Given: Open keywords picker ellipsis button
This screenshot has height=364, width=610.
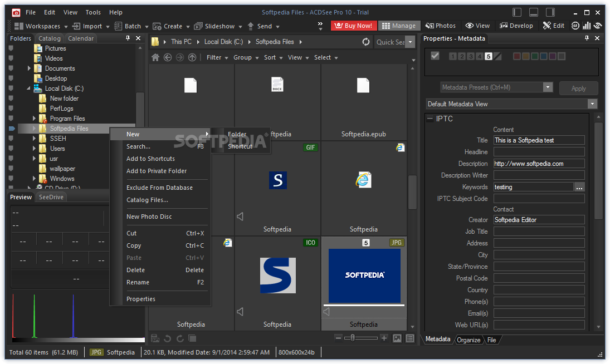Looking at the screenshot, I should [x=579, y=187].
